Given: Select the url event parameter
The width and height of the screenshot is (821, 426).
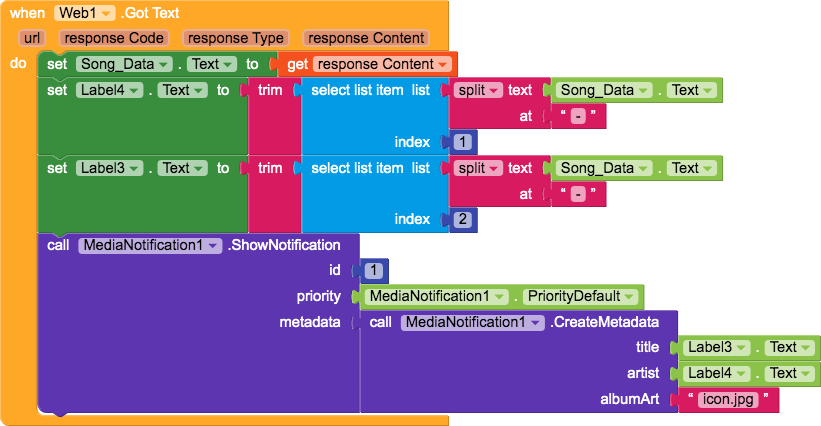Looking at the screenshot, I should (x=32, y=38).
